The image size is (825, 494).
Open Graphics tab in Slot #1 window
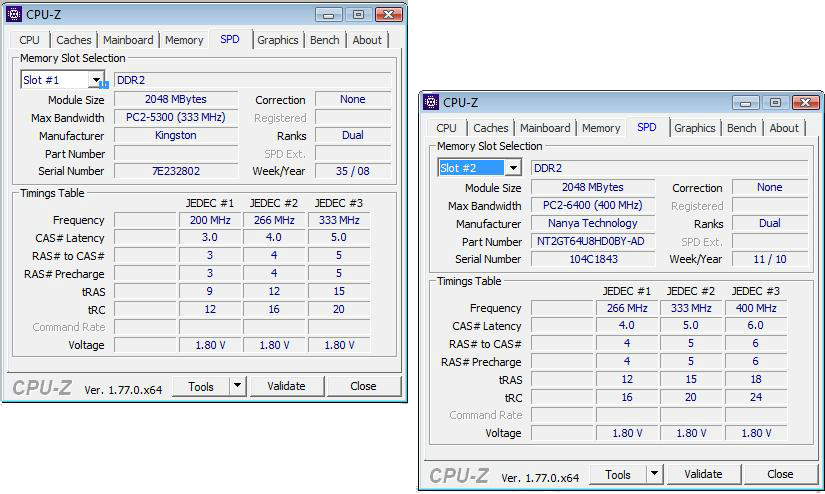coord(278,40)
